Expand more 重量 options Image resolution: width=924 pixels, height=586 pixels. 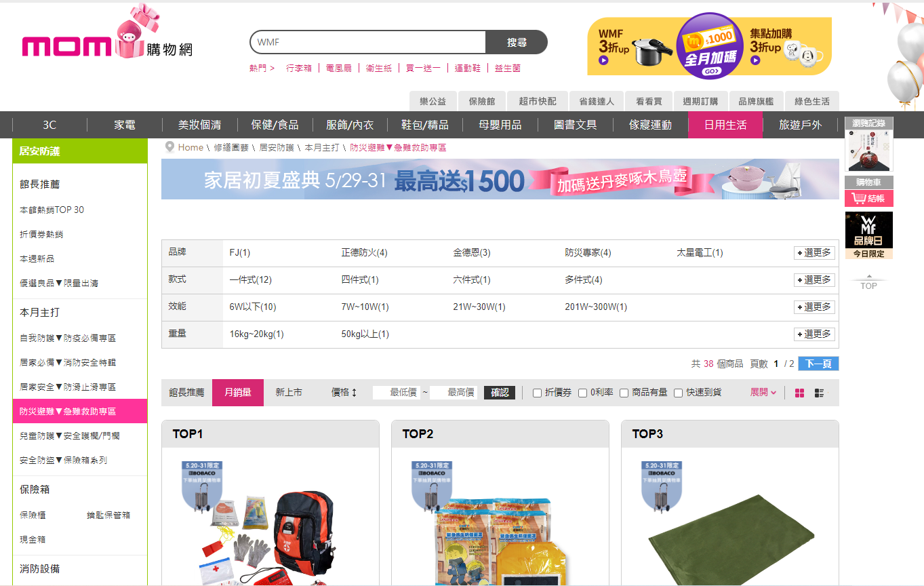point(814,334)
